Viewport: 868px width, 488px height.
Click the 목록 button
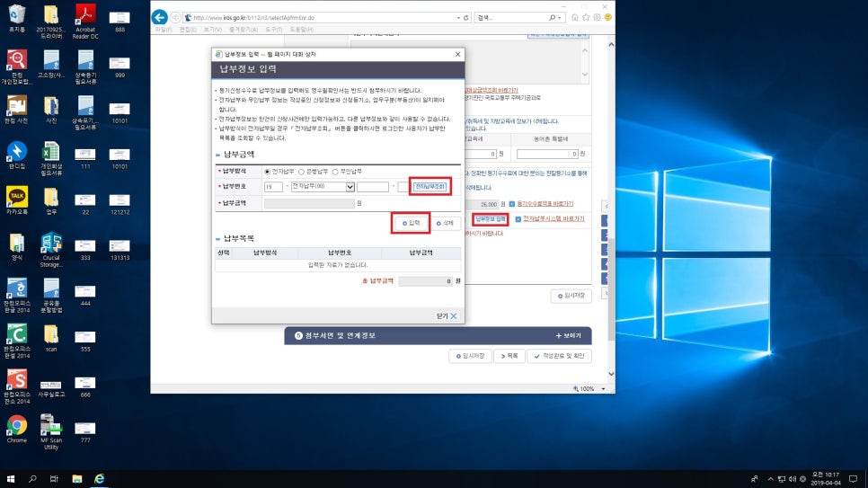(509, 356)
